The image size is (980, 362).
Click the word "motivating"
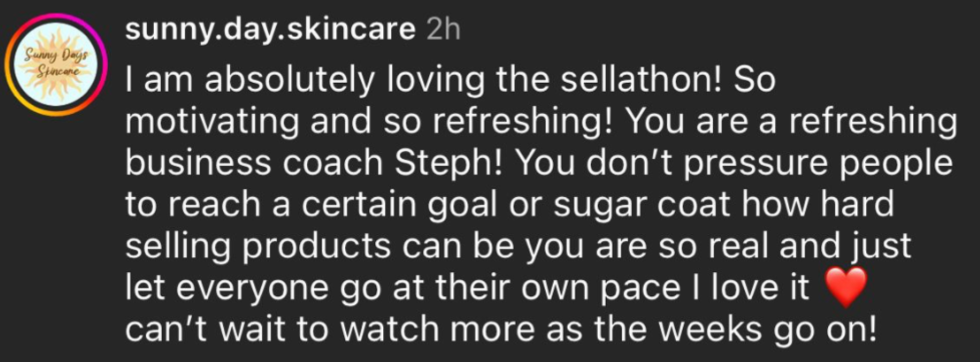(x=212, y=121)
